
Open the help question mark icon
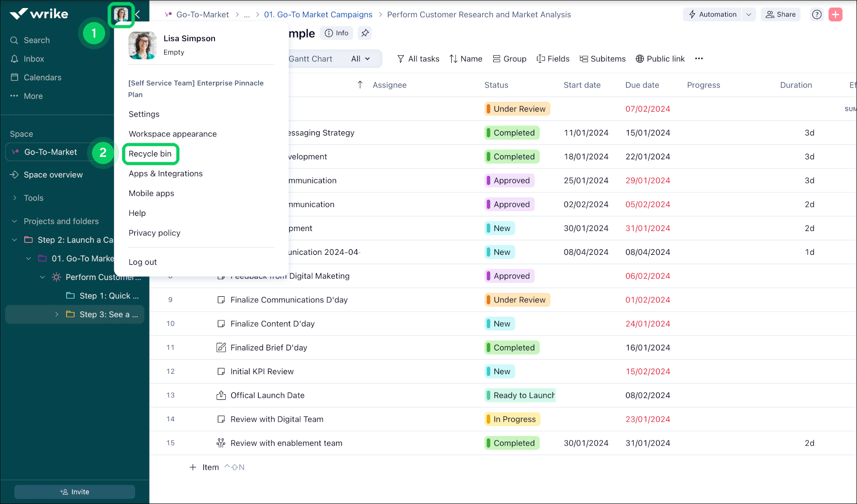pos(817,14)
